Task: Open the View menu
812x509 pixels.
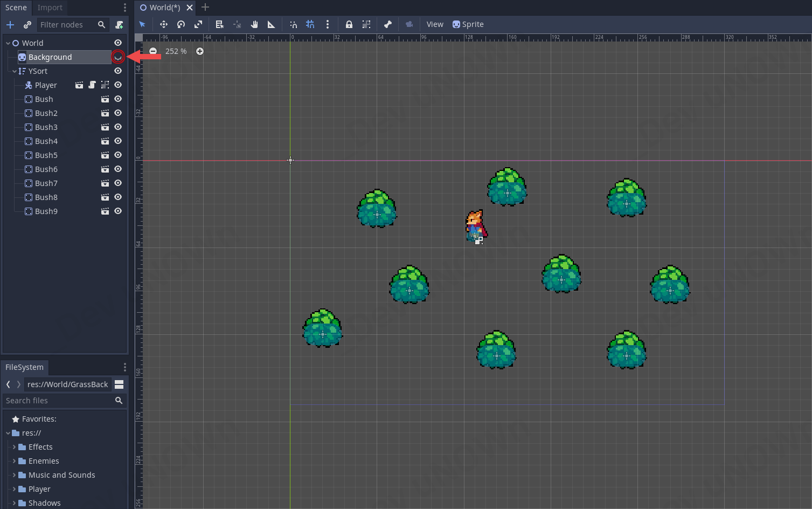Action: (x=435, y=24)
